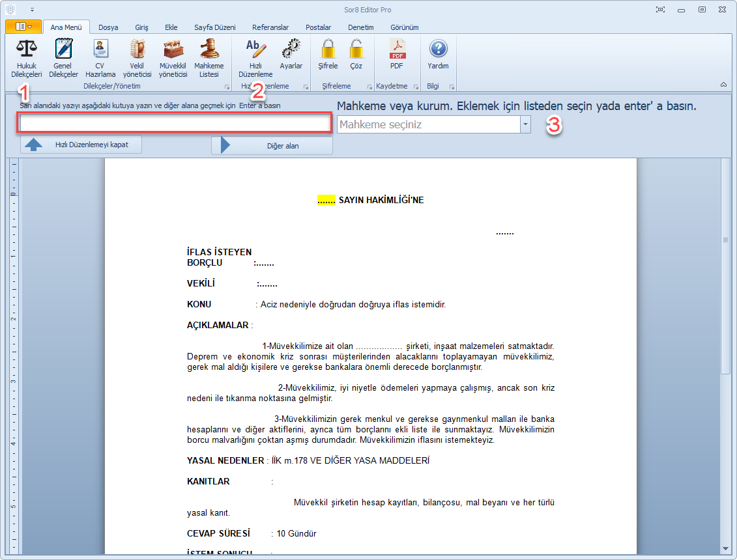Open the Referanslar tab
The image size is (737, 560).
pyautogui.click(x=270, y=27)
